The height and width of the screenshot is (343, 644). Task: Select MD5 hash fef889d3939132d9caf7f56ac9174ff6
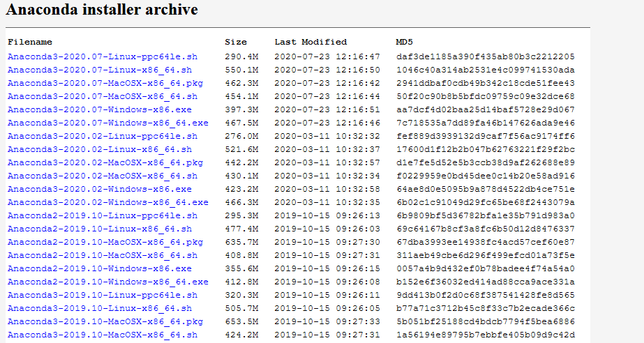(x=486, y=136)
